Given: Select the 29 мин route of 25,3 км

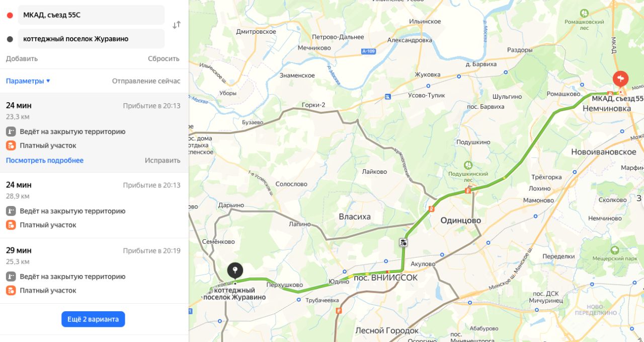Looking at the screenshot, I should (x=94, y=270).
